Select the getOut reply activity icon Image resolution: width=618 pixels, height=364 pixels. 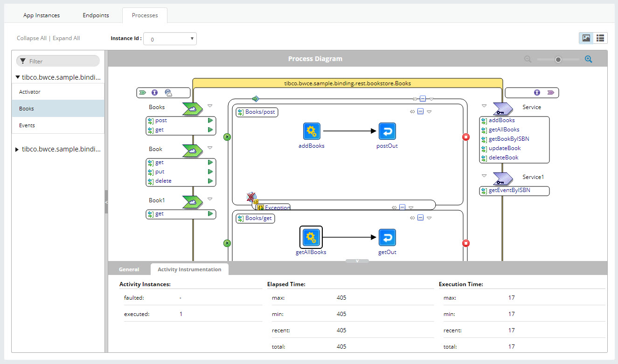click(387, 238)
